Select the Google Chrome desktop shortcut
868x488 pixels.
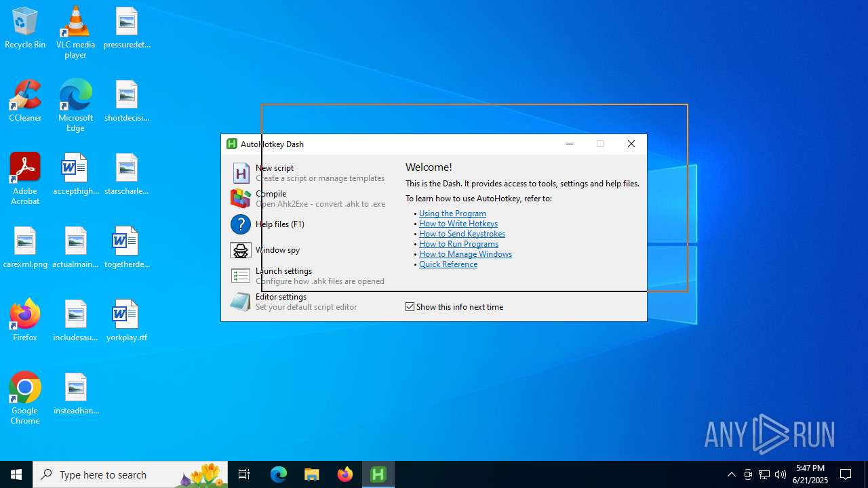[25, 399]
